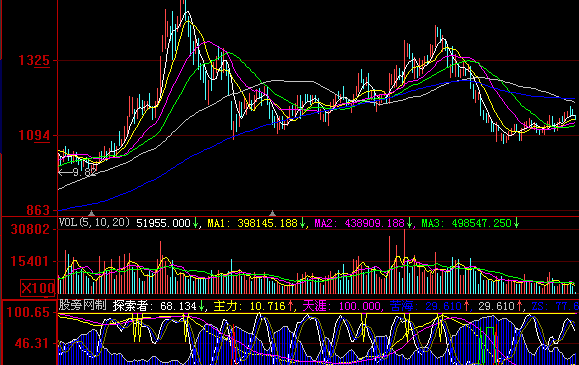Click the first gray triangle marker on the time axis
This screenshot has width=579, height=365.
point(92,213)
